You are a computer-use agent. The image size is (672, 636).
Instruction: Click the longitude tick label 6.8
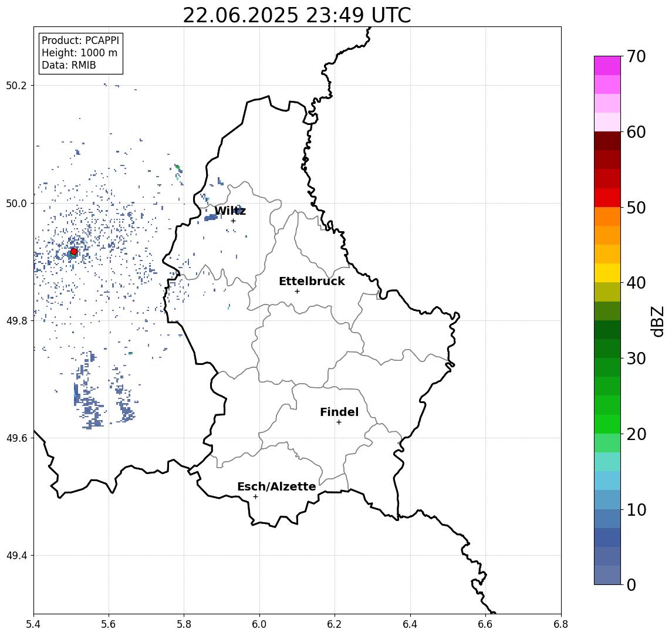coord(561,624)
